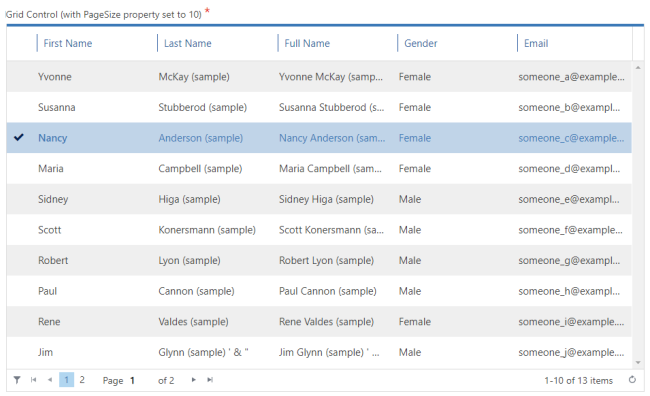The height and width of the screenshot is (396, 650).
Task: Click the Nancy first name cell
Action: click(x=53, y=138)
